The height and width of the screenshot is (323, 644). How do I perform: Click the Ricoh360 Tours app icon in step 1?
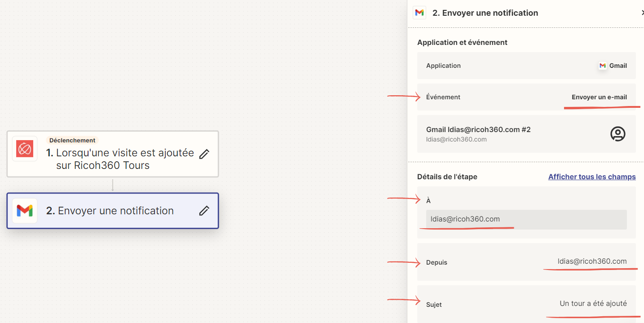tap(25, 149)
